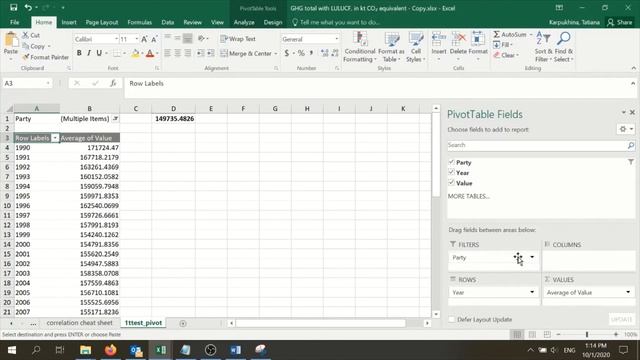Screen dimensions: 640x360
Task: Open Conditional Formatting
Action: click(359, 47)
